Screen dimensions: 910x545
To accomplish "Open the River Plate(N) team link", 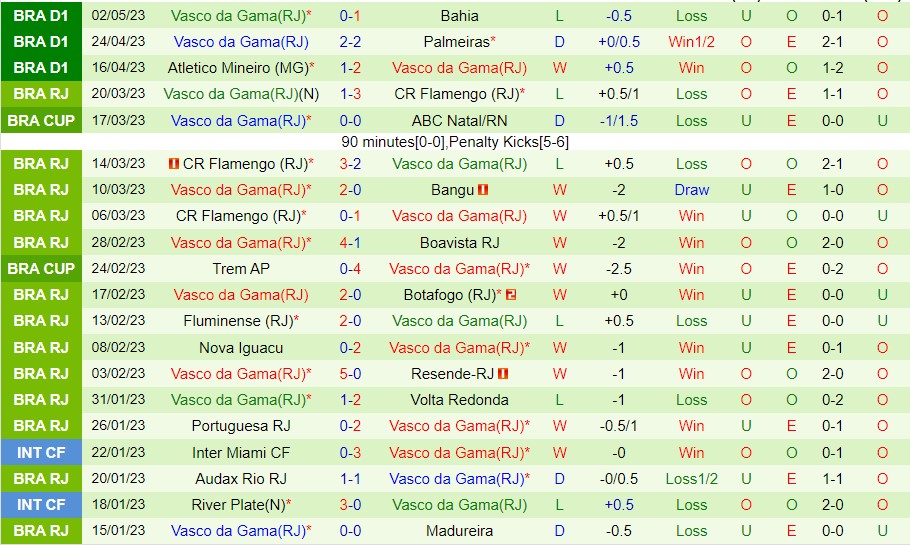I will pos(241,504).
